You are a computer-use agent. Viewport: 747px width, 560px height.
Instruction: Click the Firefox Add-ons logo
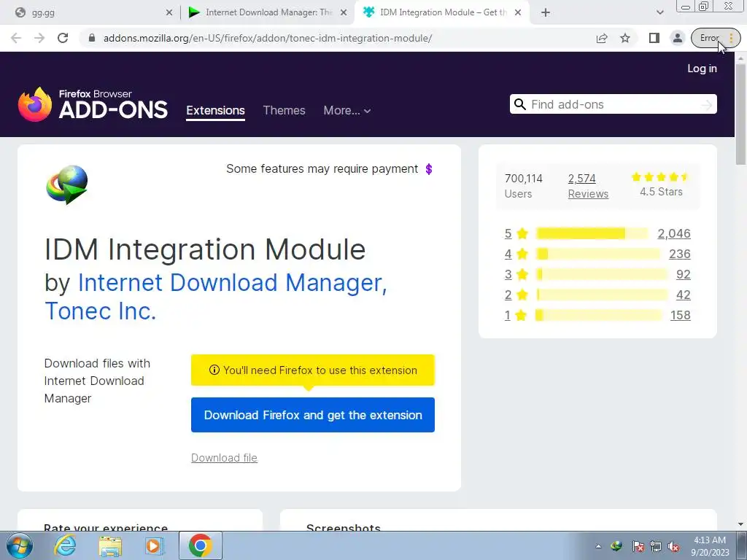click(93, 104)
